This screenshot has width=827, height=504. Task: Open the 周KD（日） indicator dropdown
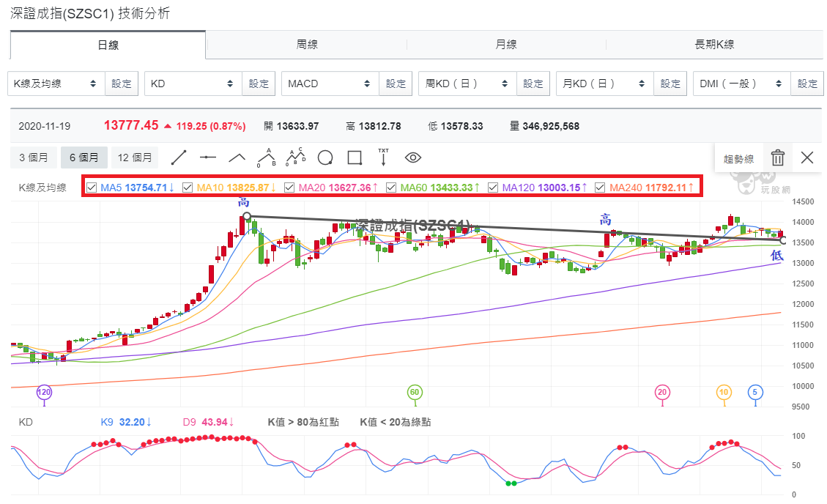point(467,84)
